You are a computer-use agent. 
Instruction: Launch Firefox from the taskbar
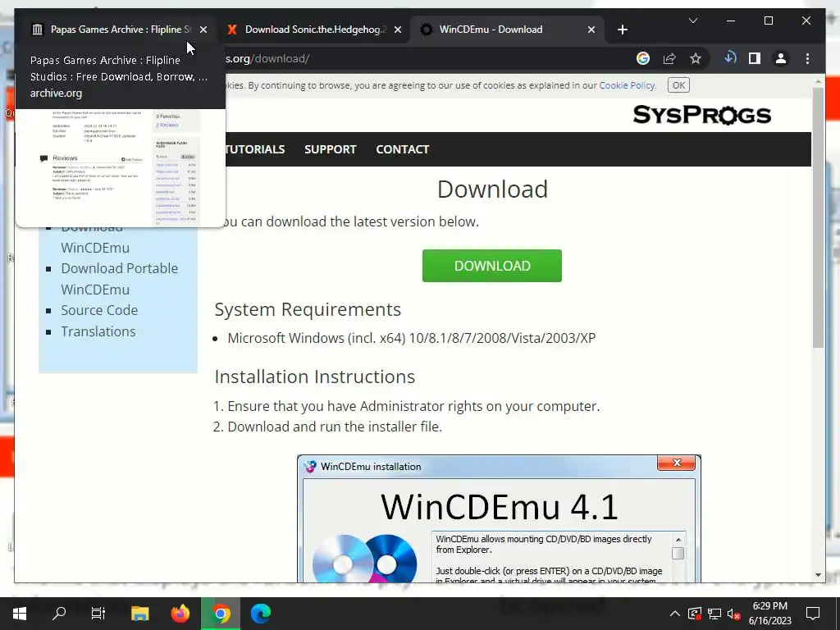pos(180,614)
